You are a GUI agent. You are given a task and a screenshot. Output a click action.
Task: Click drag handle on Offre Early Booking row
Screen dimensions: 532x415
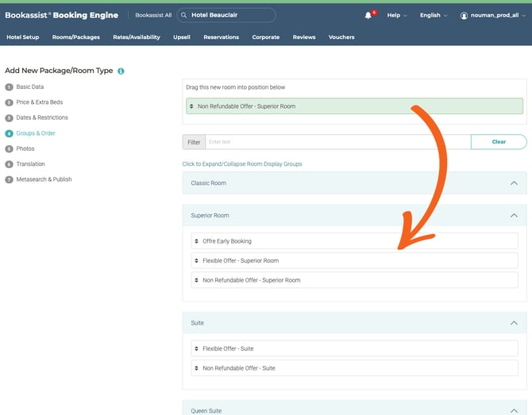pyautogui.click(x=196, y=241)
